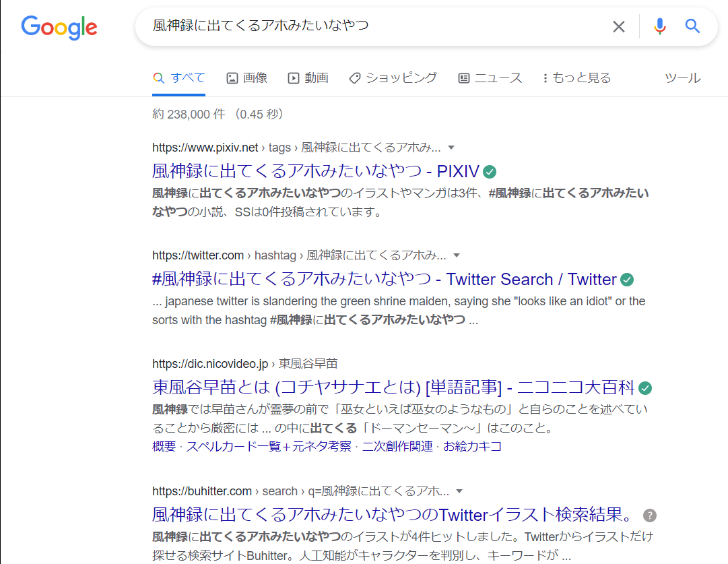This screenshot has width=728, height=564.
Task: Expand dropdown arrow next to twitter.com URL
Action: tap(457, 255)
